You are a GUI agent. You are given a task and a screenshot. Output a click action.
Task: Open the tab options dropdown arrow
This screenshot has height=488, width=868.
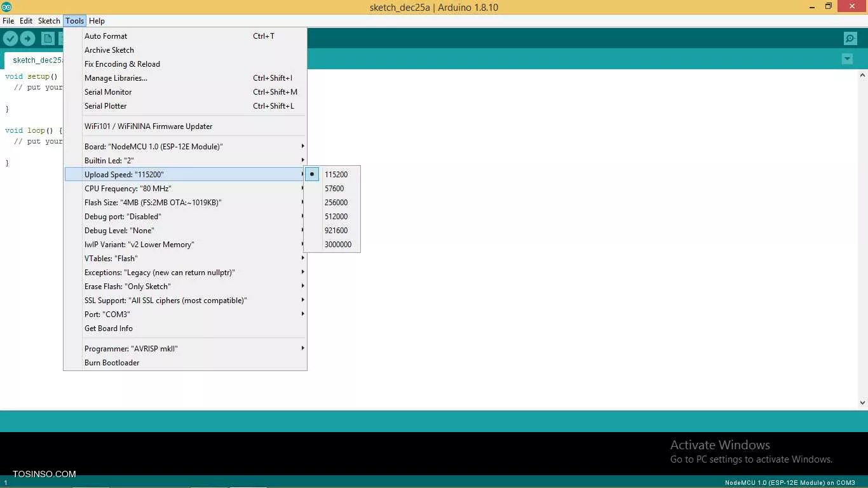tap(847, 59)
